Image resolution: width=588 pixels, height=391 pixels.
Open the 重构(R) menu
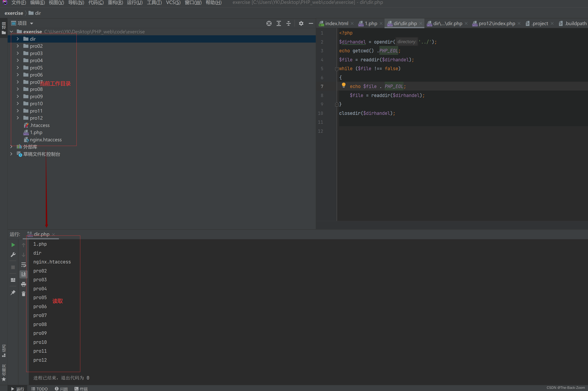pos(115,2)
